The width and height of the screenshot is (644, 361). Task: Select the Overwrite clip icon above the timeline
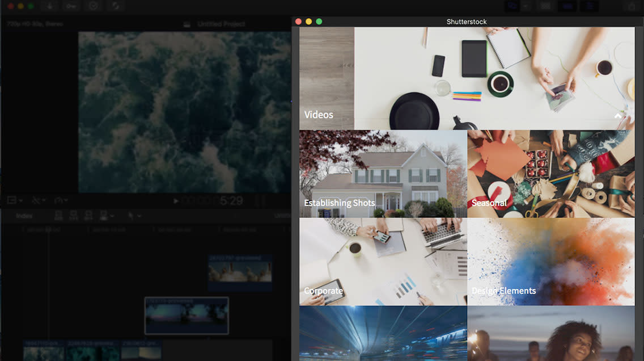click(103, 215)
